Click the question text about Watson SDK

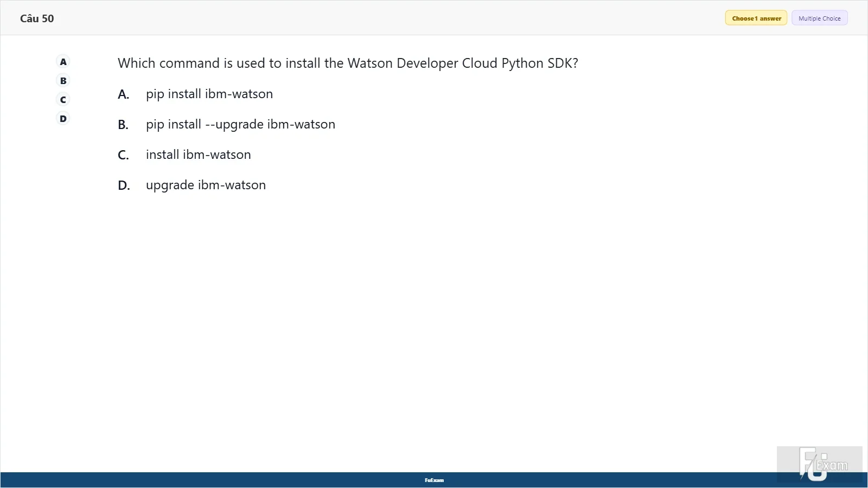(348, 63)
